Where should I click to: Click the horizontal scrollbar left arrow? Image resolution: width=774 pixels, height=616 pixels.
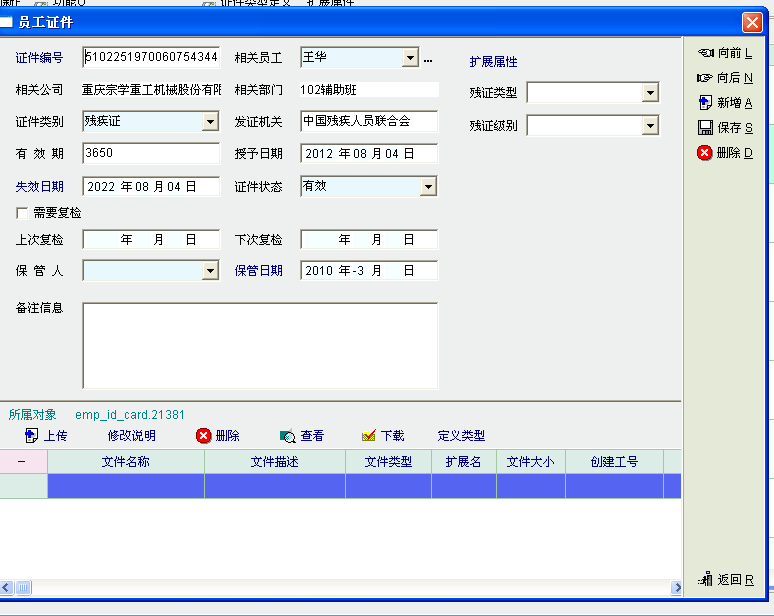coord(7,588)
